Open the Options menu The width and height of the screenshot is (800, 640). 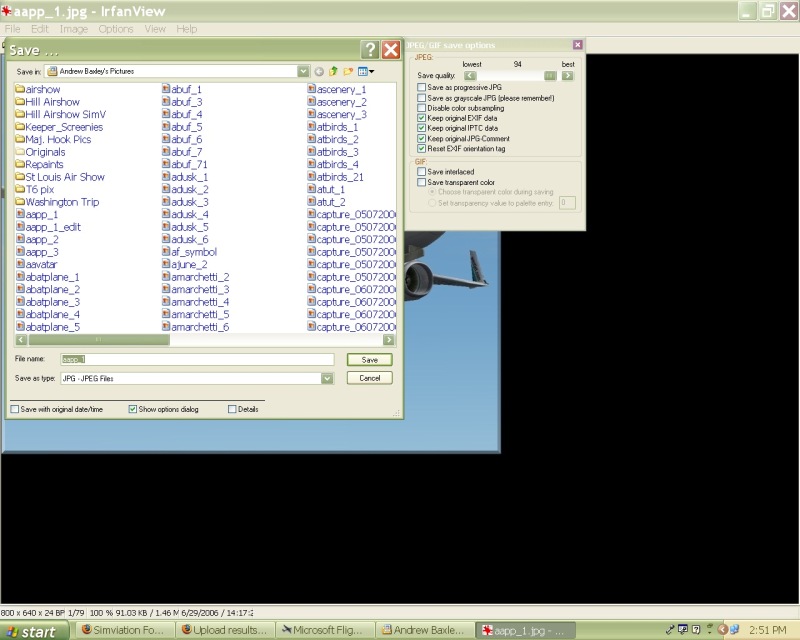click(116, 29)
